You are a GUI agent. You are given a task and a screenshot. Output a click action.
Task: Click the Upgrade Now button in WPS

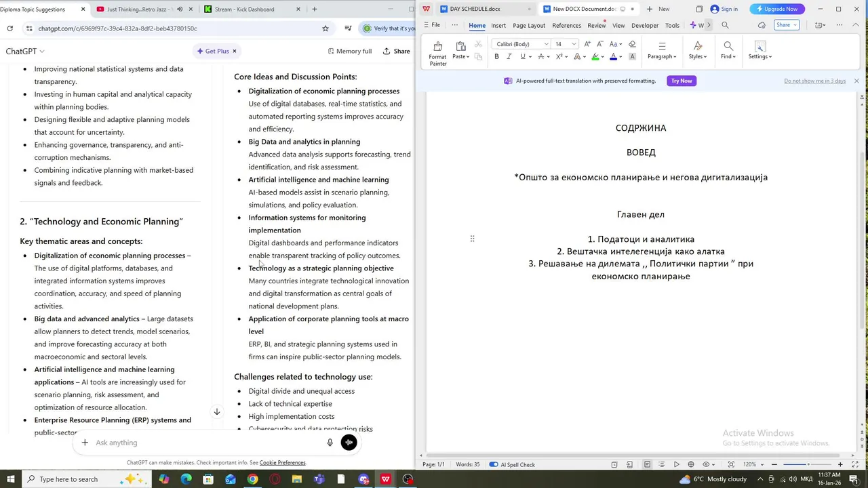pyautogui.click(x=776, y=9)
